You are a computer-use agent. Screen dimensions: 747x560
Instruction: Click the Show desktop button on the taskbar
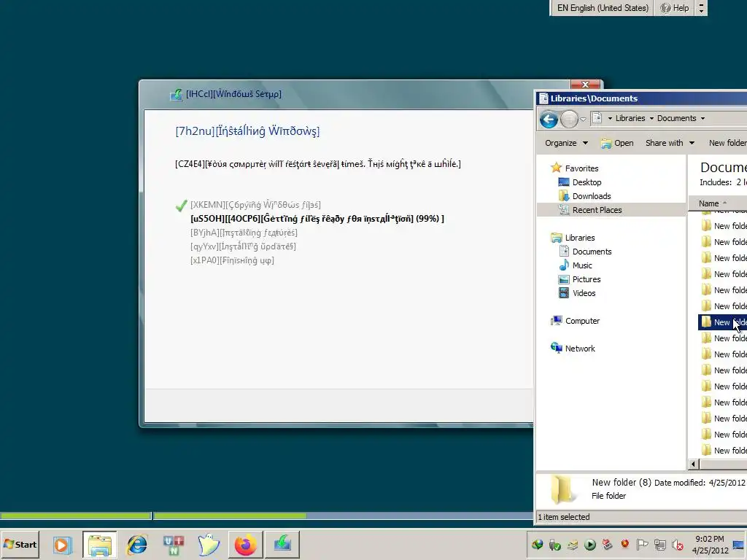(x=740, y=545)
